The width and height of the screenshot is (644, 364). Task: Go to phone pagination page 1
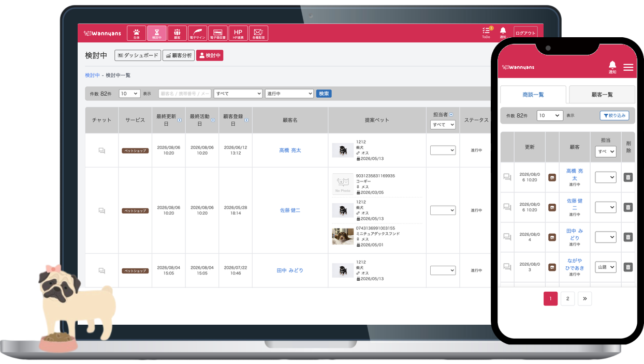551,299
